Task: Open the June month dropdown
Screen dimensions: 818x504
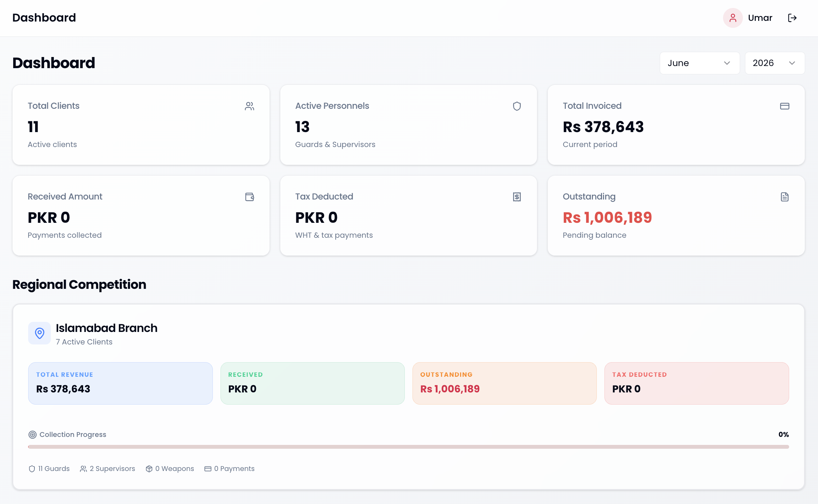Action: (x=699, y=63)
